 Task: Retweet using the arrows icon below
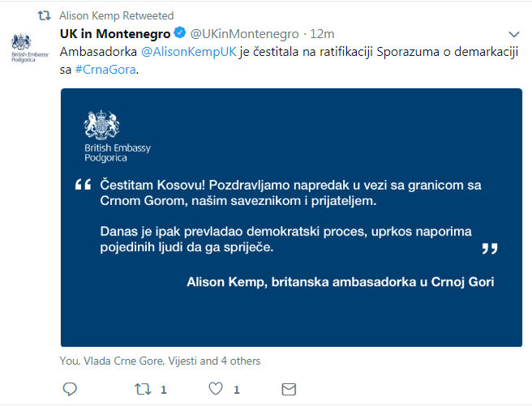tap(143, 389)
